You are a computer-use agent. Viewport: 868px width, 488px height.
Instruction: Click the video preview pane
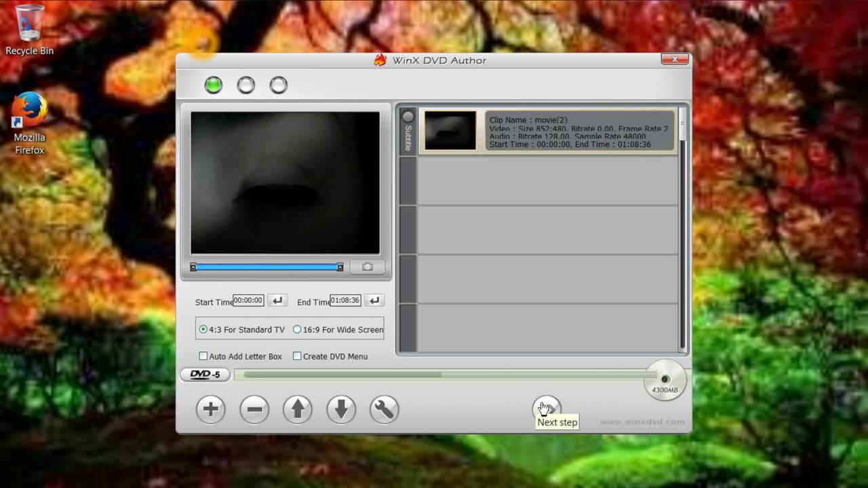(285, 183)
